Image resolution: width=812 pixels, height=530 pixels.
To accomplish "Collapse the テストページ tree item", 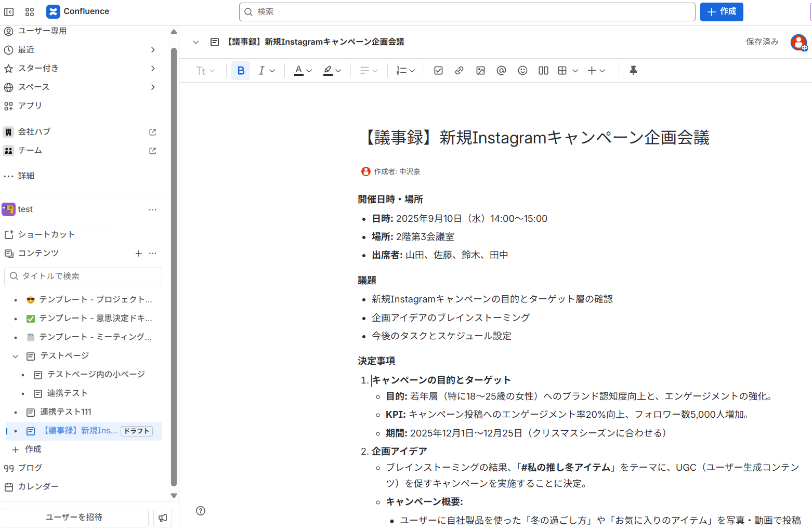I will point(16,356).
